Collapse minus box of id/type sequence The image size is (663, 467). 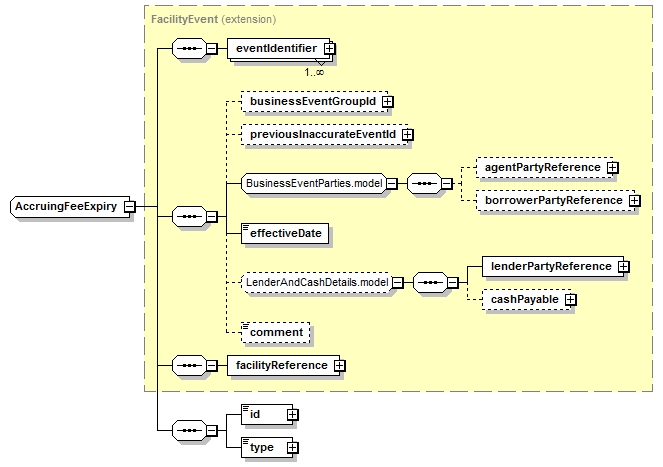point(211,431)
